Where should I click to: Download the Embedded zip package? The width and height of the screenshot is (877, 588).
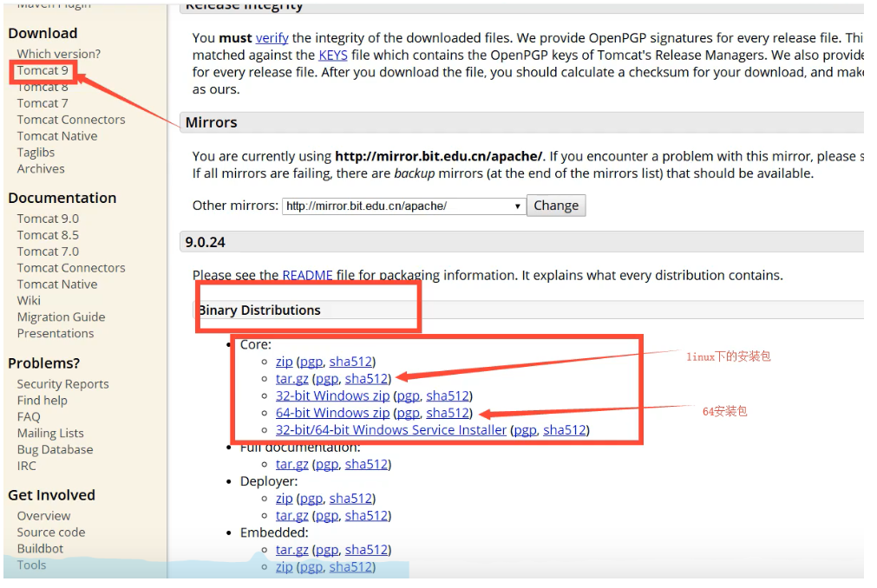point(285,567)
